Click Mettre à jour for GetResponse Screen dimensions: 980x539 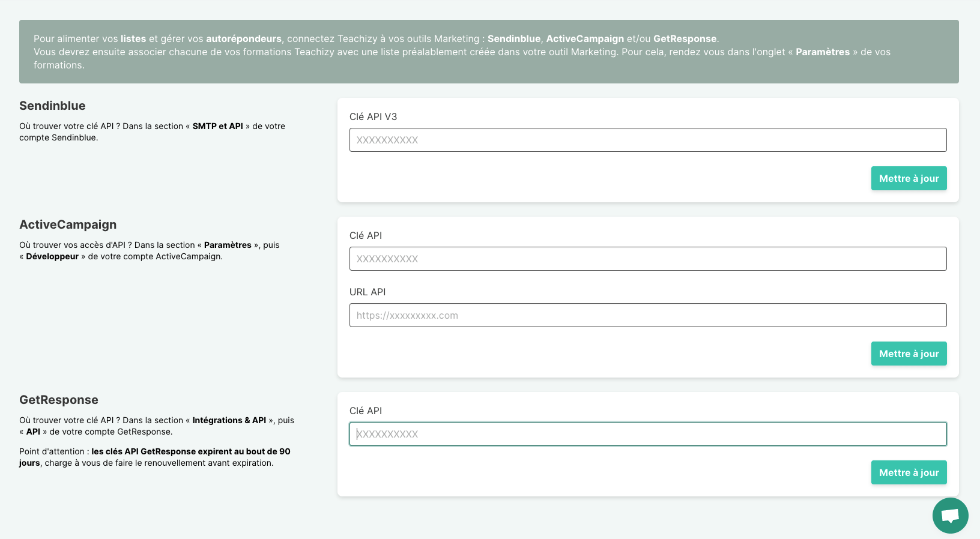click(909, 472)
